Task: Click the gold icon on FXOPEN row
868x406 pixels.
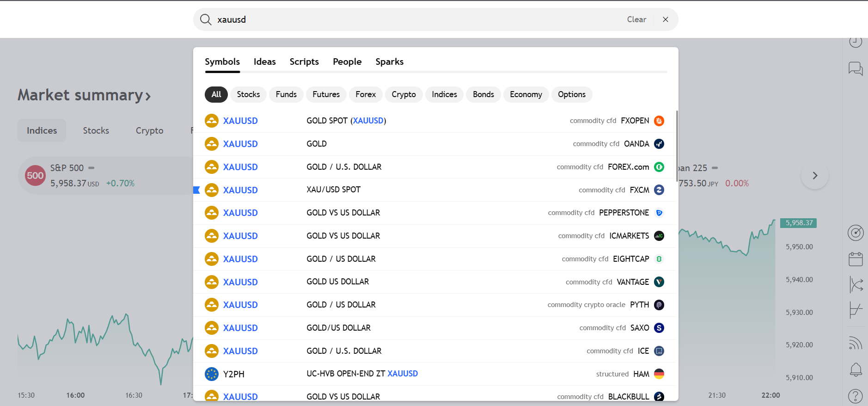Action: (212, 121)
